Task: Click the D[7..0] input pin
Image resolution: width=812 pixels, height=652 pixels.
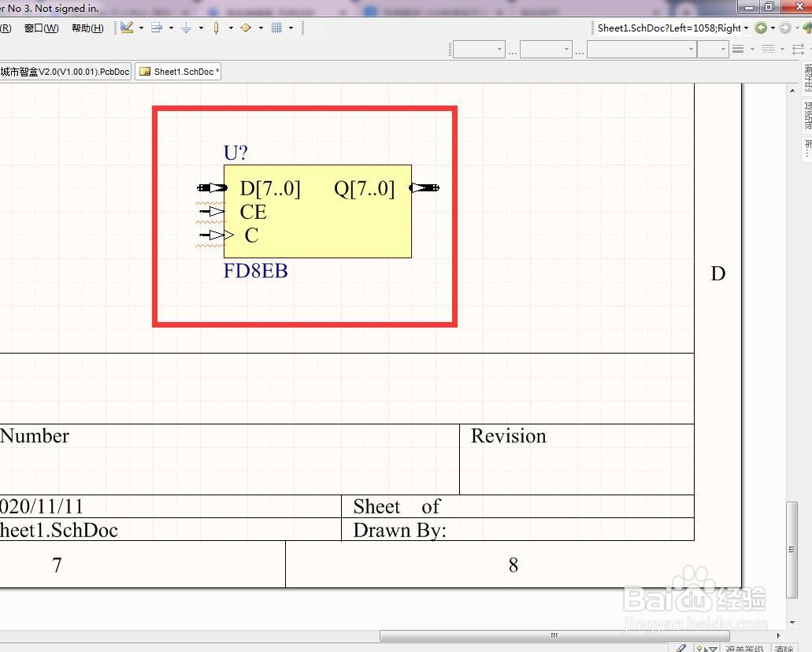Action: [212, 187]
